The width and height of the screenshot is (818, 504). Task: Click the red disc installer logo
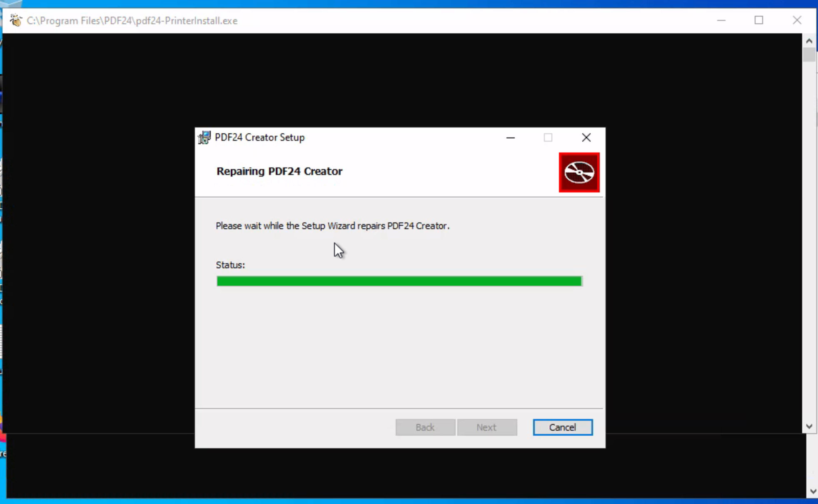pyautogui.click(x=579, y=172)
